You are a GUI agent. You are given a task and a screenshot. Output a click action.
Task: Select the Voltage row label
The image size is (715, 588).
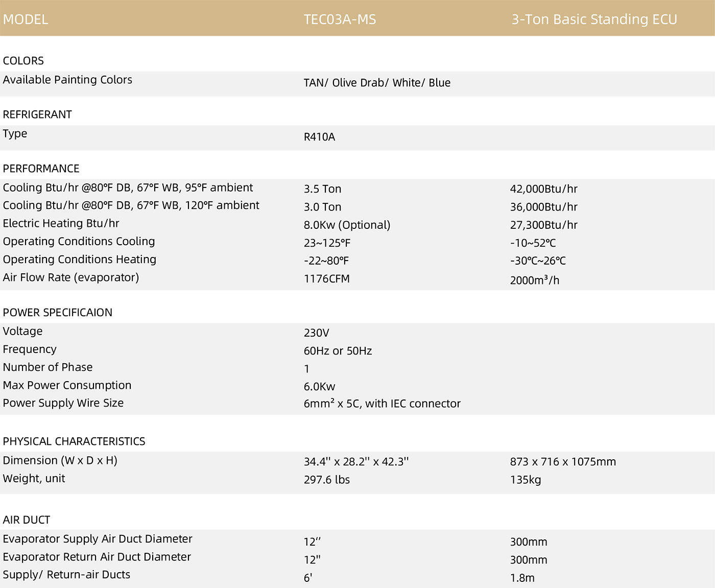click(22, 332)
